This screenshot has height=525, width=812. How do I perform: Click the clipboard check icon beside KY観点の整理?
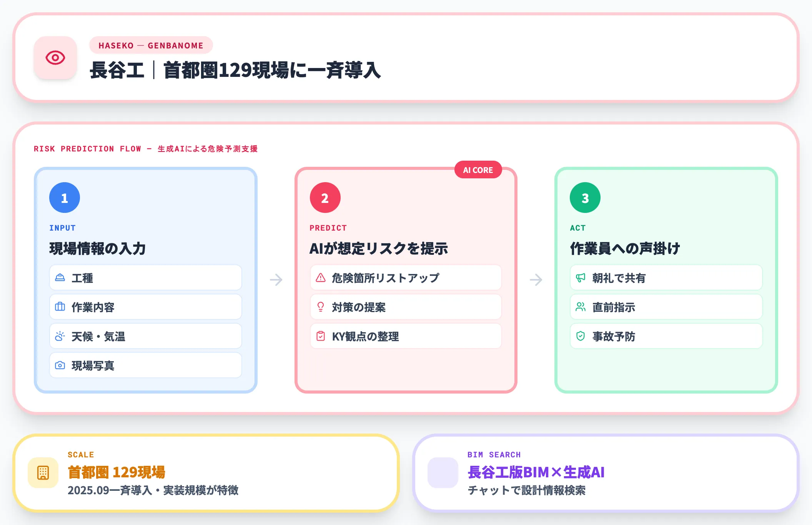[x=321, y=336]
